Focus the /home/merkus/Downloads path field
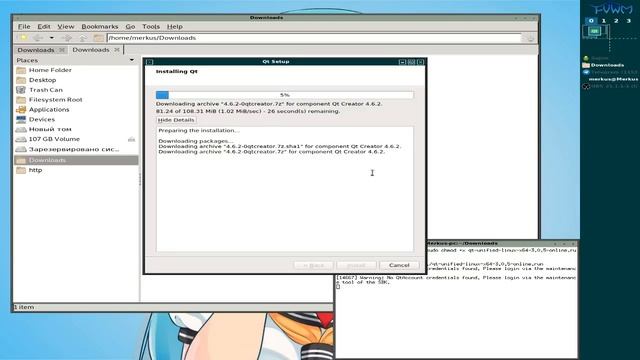 coord(314,38)
